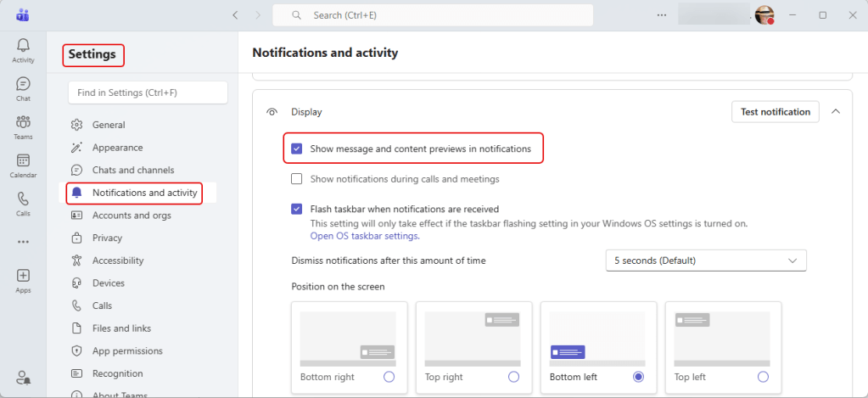868x398 pixels.
Task: Click the more apps ellipsis in left rail
Action: pyautogui.click(x=23, y=241)
